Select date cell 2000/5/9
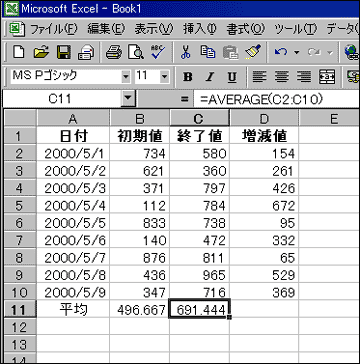Image resolution: width=360 pixels, height=364 pixels. point(73,293)
